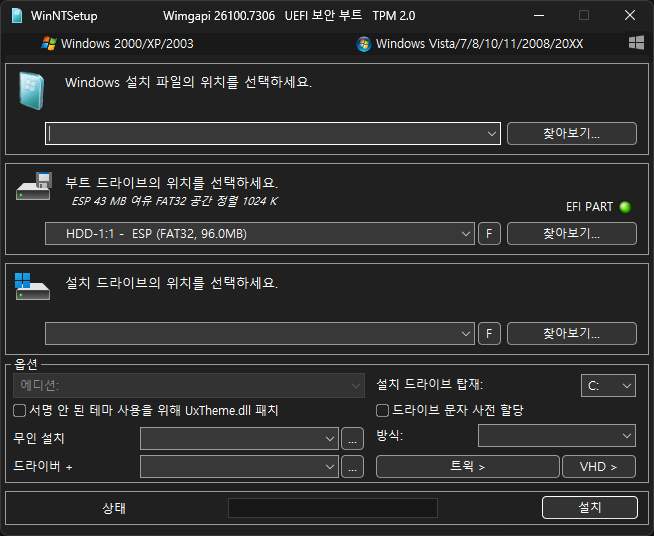Click the F format button for boot drive
Screen dimensions: 654x536
click(x=489, y=234)
